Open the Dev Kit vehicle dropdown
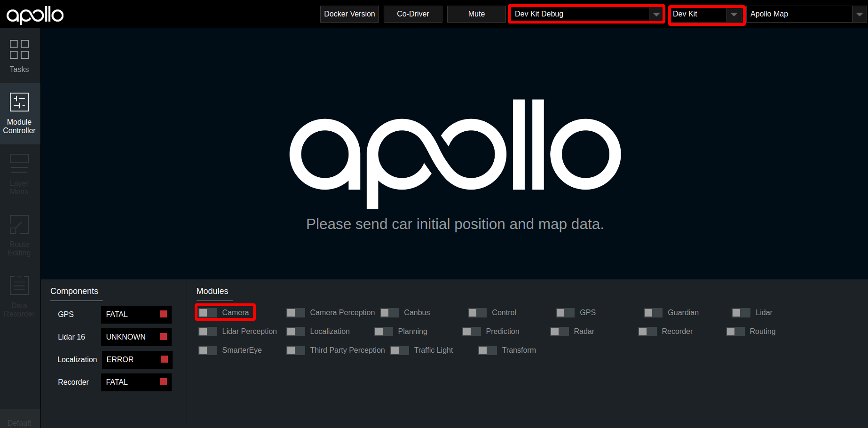Screen dimensions: 868x428 click(x=706, y=14)
